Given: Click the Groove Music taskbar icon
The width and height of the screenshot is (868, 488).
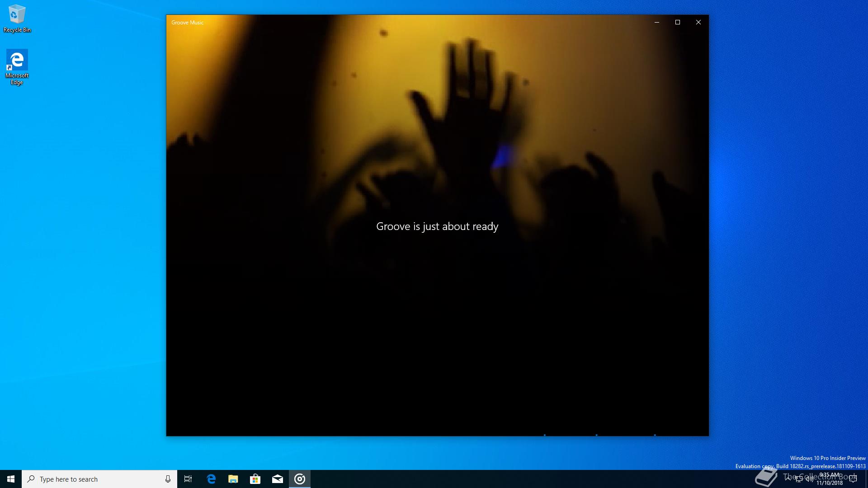Looking at the screenshot, I should [x=300, y=479].
